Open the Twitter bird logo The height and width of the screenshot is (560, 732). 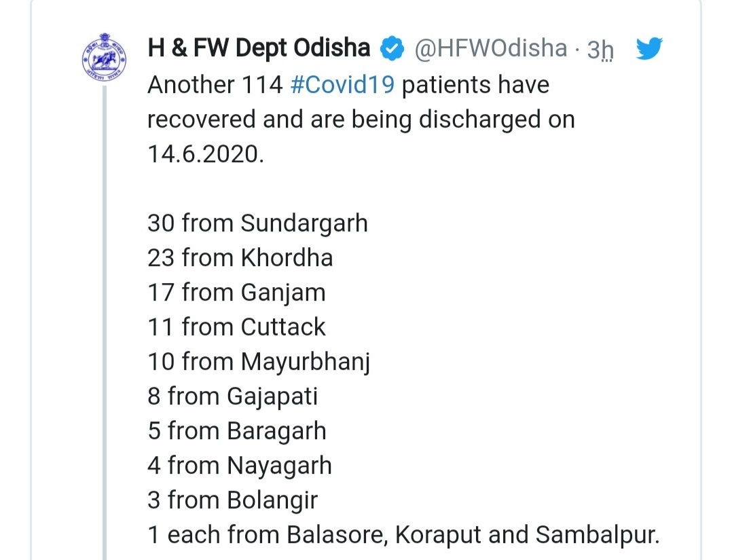point(649,48)
